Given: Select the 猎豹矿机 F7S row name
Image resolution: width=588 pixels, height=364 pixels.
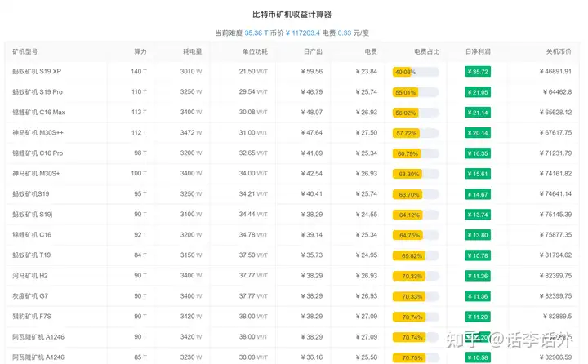Looking at the screenshot, I should click(32, 317).
